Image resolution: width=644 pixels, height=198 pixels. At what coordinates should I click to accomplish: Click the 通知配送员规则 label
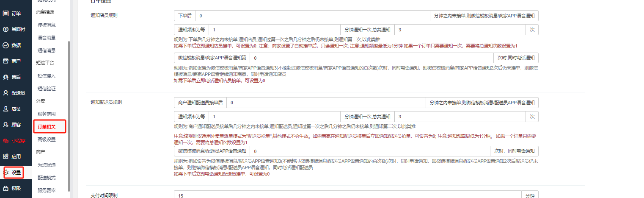point(107,103)
